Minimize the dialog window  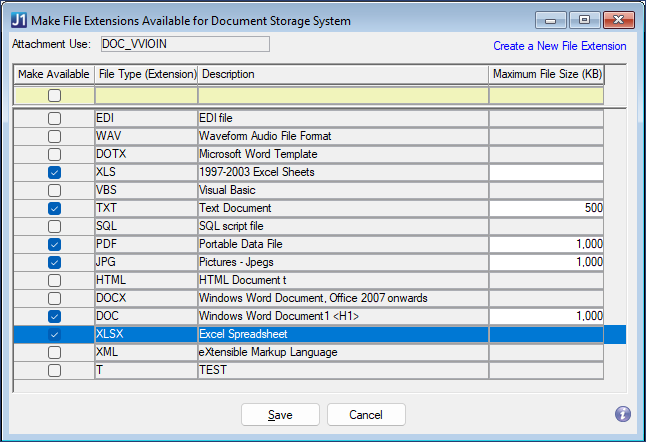coord(551,20)
